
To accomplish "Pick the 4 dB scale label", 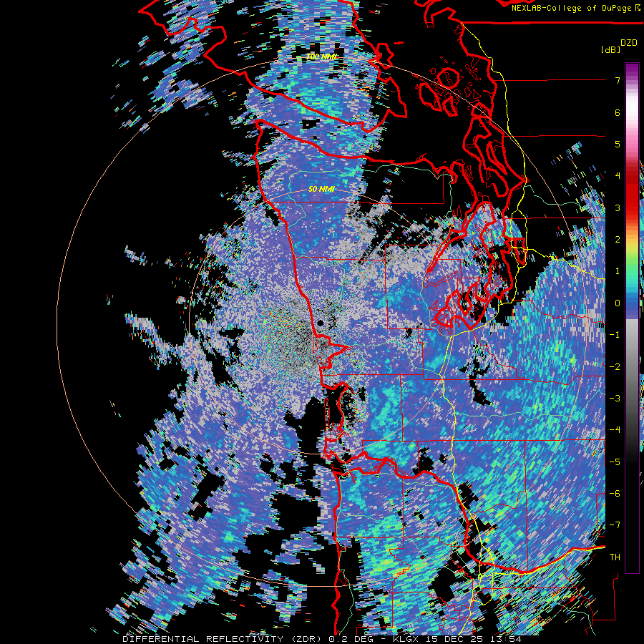I will (x=618, y=176).
